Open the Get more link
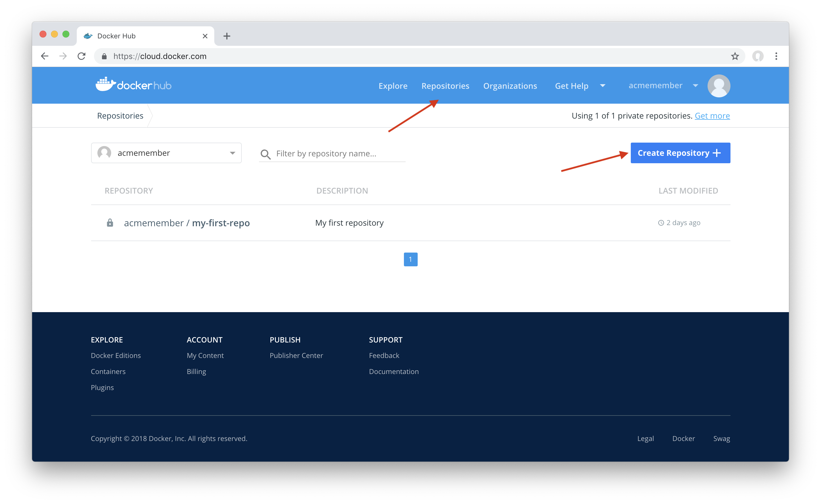 tap(712, 115)
